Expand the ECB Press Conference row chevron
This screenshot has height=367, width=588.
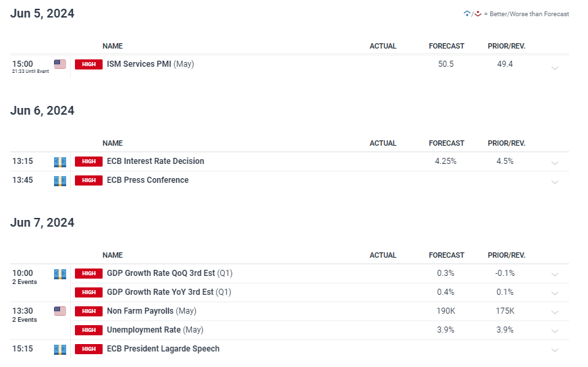(x=555, y=182)
